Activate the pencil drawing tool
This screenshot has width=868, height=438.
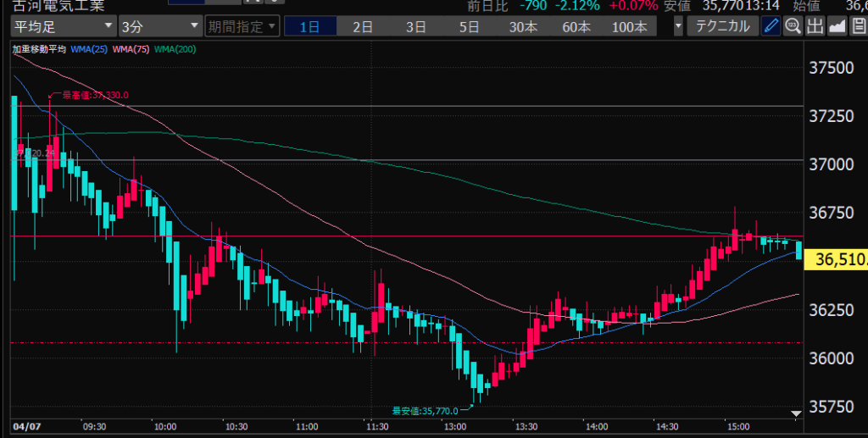[771, 25]
